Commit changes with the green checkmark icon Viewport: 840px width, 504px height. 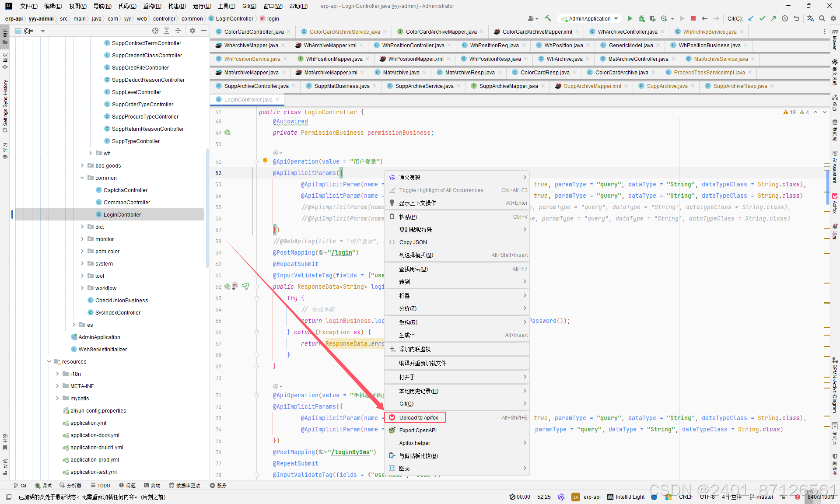coord(762,18)
